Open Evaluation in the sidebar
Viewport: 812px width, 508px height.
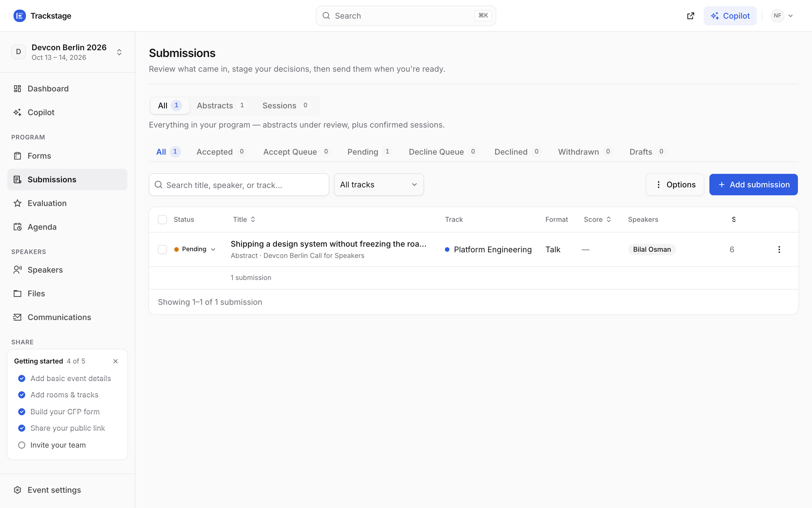(67, 203)
